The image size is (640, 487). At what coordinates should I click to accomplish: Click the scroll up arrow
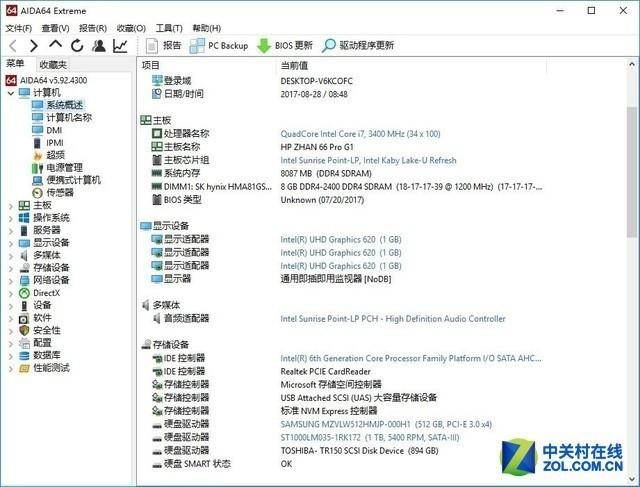[632, 64]
